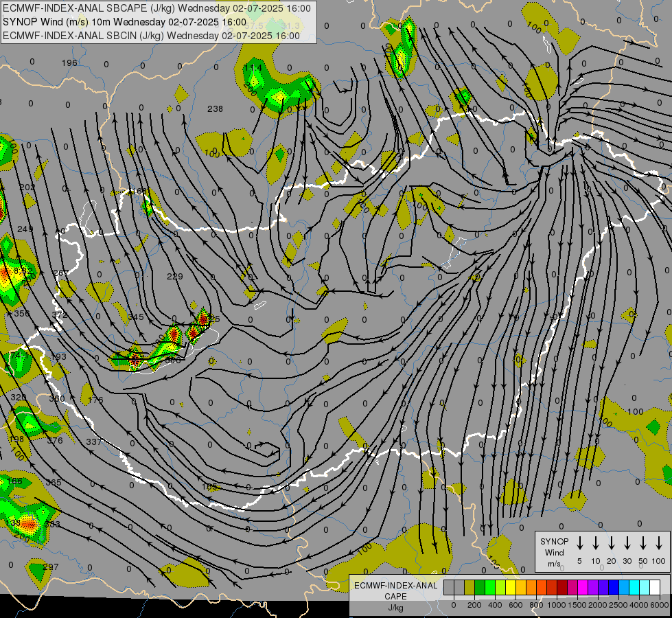Screen dimensions: 672x618
Task: Click the 1500 tick label in legend
Action: (x=577, y=605)
